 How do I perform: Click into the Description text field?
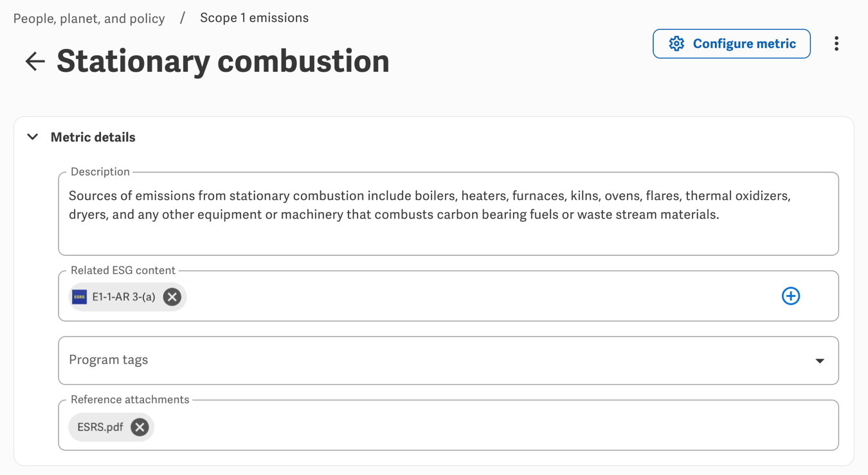point(448,214)
